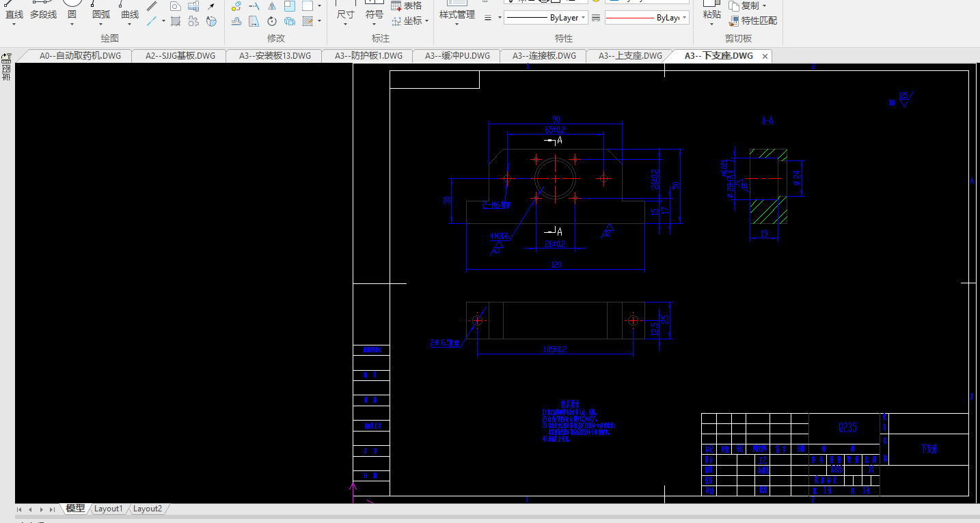Expand the 圆弧 arc options arrow
The width and height of the screenshot is (980, 523).
click(101, 25)
